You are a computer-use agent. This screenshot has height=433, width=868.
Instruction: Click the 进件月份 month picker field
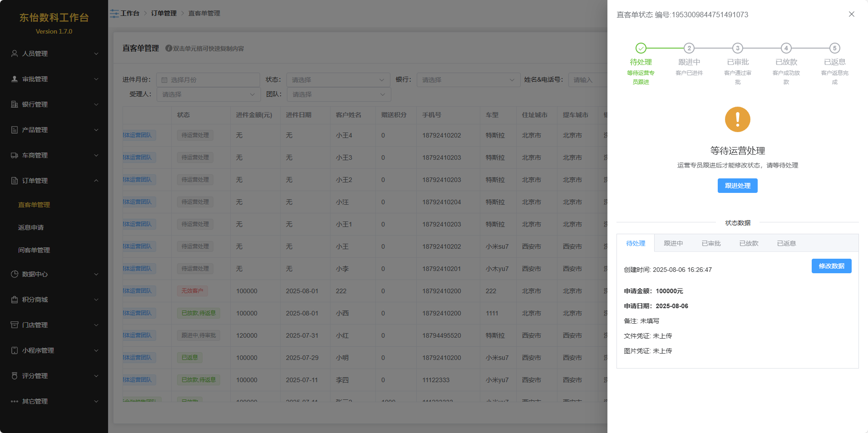tap(208, 80)
